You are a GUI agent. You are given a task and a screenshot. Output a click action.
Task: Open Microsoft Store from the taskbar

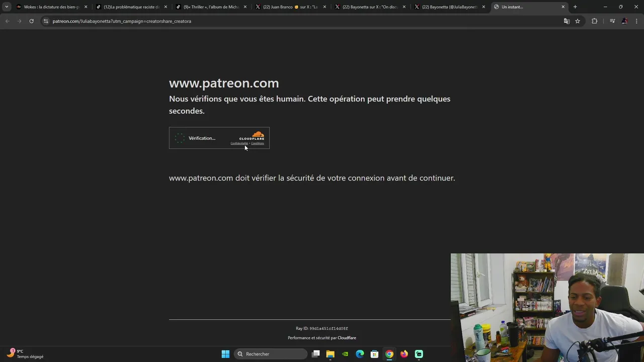pos(374,354)
